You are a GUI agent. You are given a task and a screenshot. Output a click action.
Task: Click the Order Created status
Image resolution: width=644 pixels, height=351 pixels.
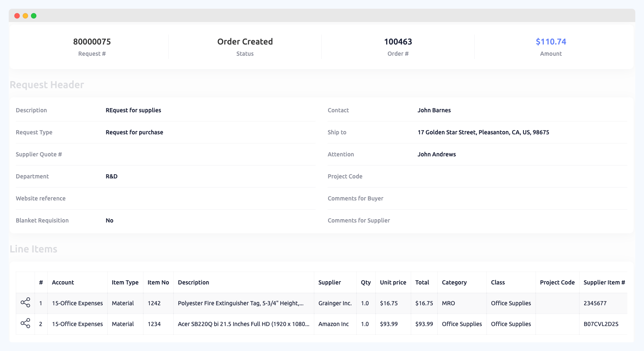click(245, 42)
